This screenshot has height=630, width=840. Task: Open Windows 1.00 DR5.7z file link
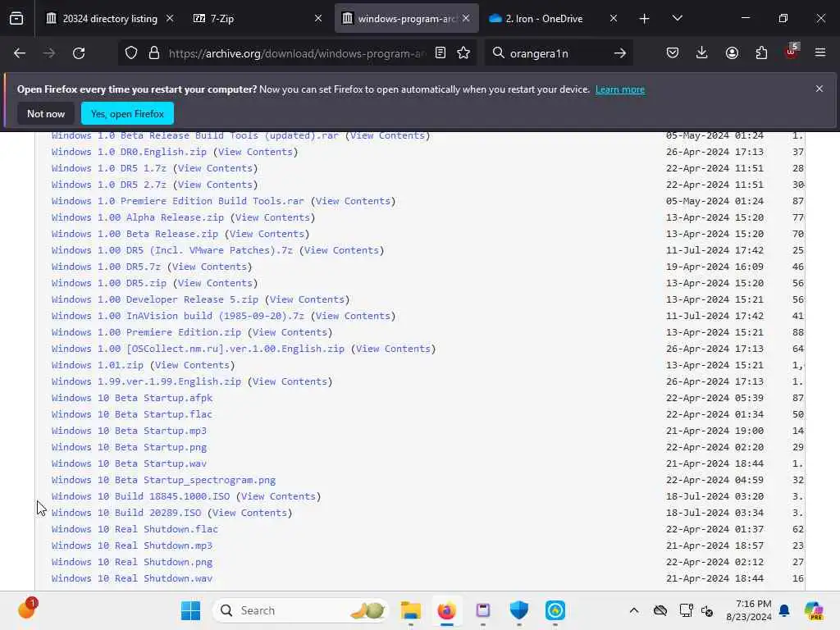[x=106, y=267]
